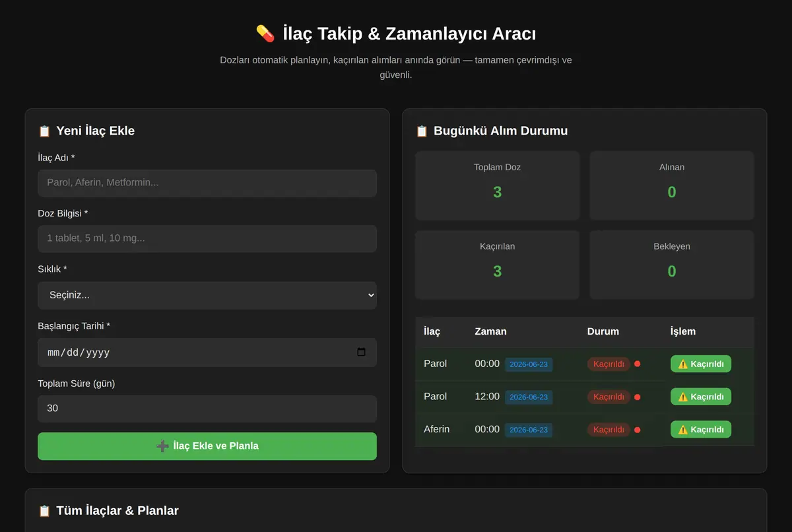
Task: Click the Kaçırılan stat card
Action: (498, 265)
